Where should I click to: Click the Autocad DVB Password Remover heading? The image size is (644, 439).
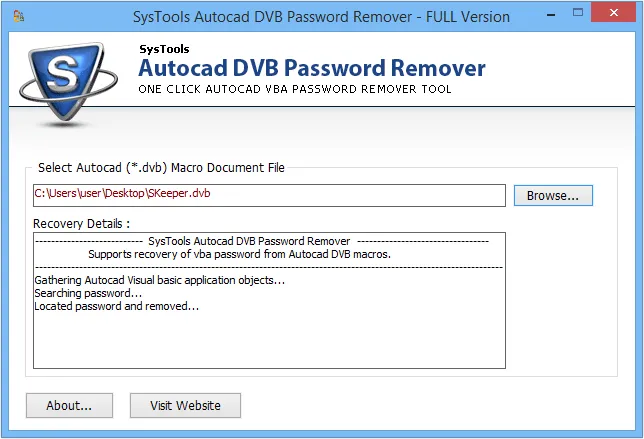311,68
